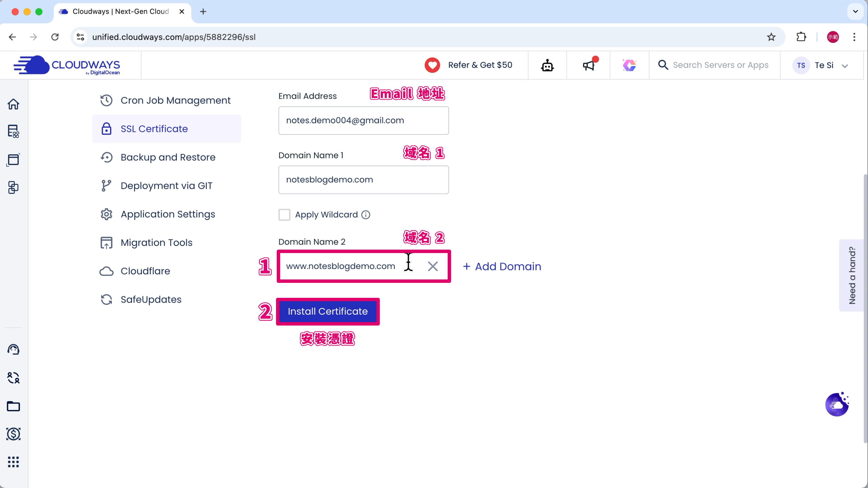Expand the Chrome tab search chevron
Screen dimensions: 868x488
pos(855,12)
